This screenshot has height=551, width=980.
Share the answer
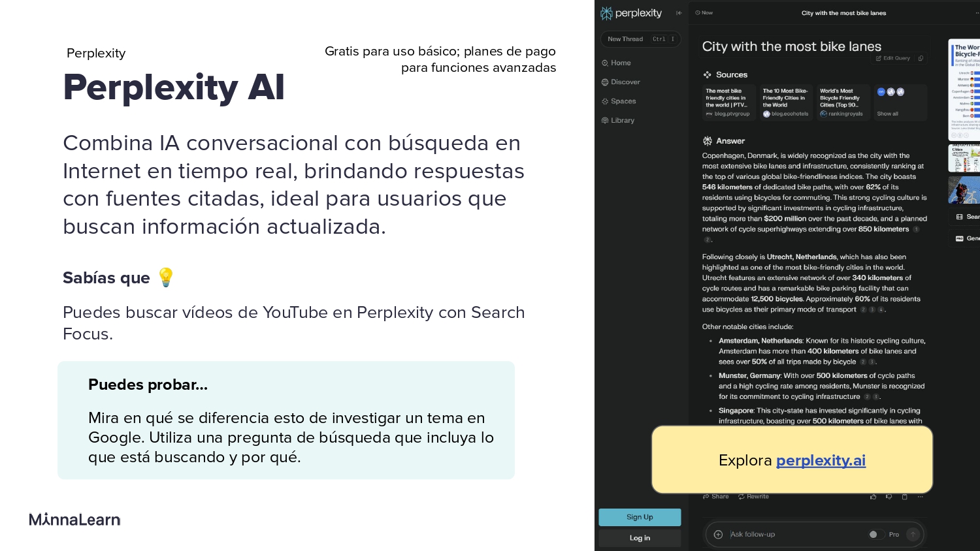pyautogui.click(x=716, y=497)
